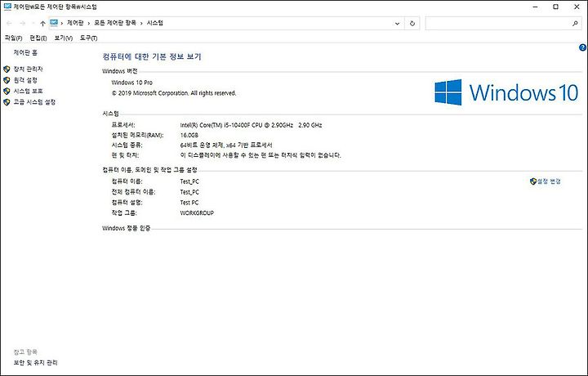This screenshot has width=588, height=376.
Task: Click the Back navigation arrow
Action: click(x=9, y=23)
